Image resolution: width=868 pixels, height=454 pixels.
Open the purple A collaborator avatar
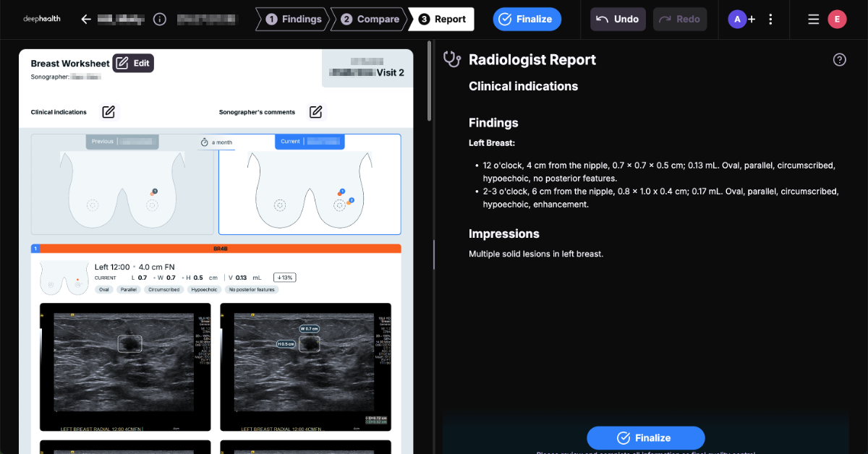(x=736, y=20)
